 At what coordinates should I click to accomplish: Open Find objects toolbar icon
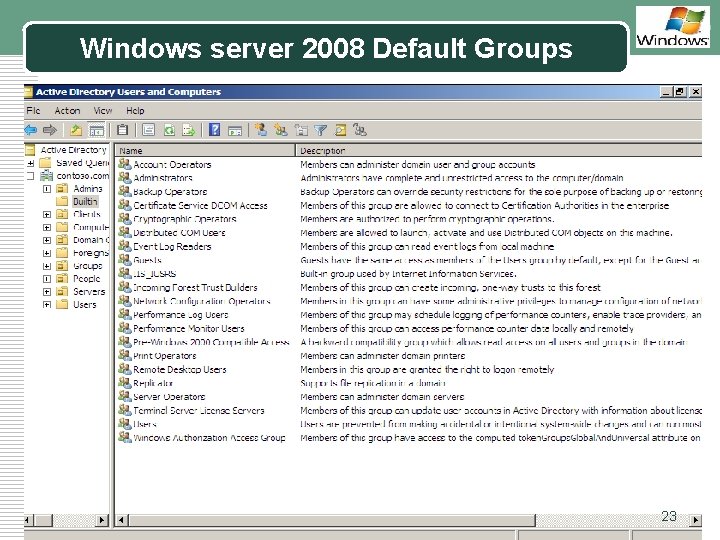point(340,130)
